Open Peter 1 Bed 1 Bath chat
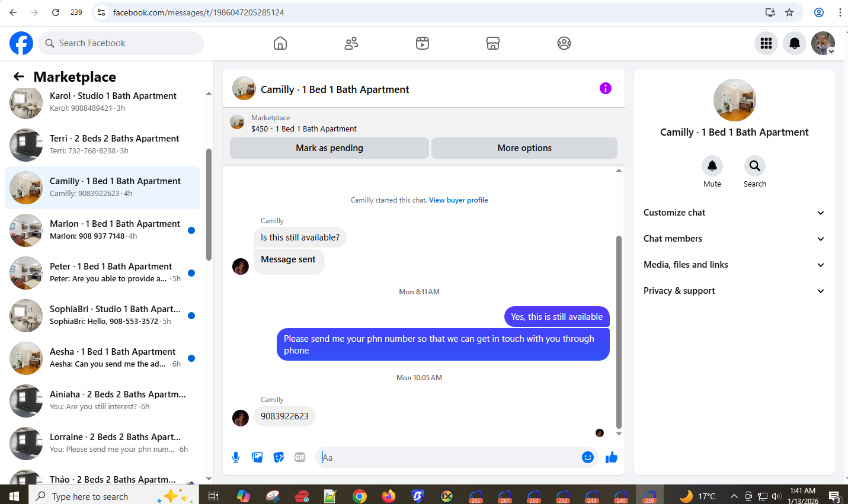Image resolution: width=848 pixels, height=504 pixels. point(102,273)
